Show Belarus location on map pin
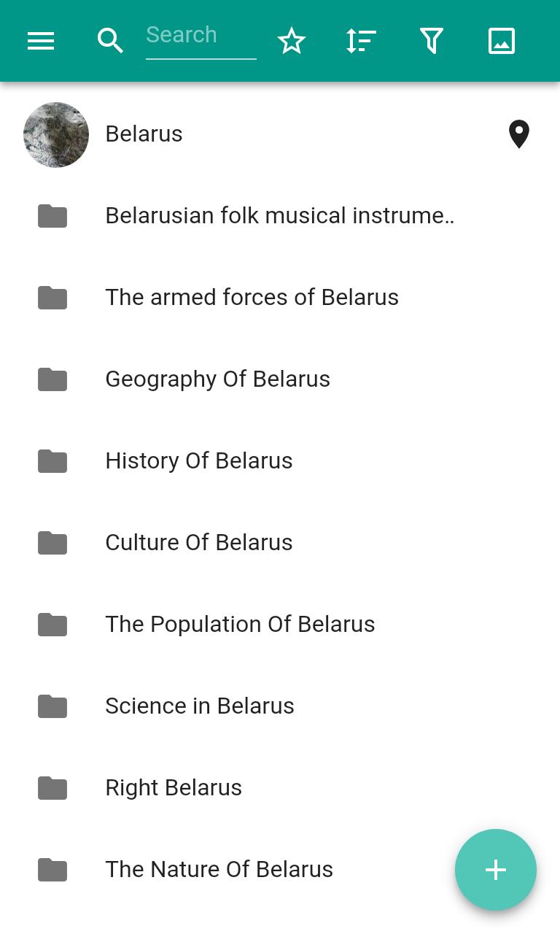This screenshot has height=934, width=560. pyautogui.click(x=519, y=134)
